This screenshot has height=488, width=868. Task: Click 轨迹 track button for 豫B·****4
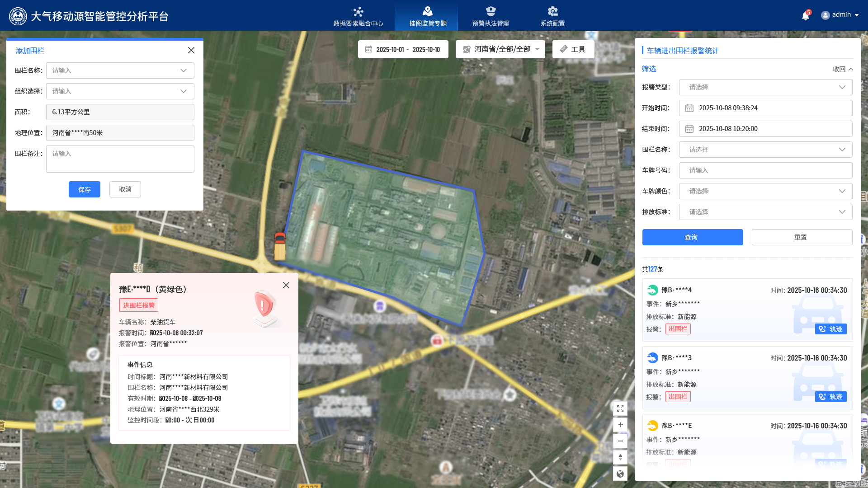pyautogui.click(x=830, y=329)
